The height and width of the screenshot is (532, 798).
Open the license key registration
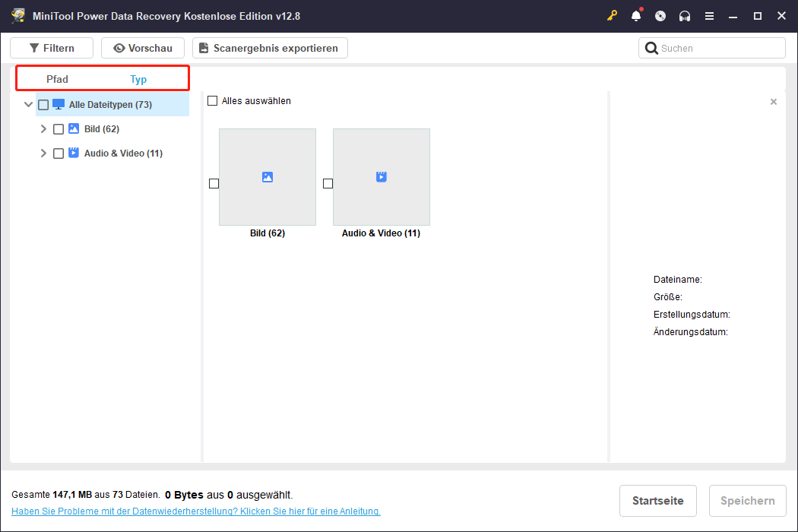point(612,15)
